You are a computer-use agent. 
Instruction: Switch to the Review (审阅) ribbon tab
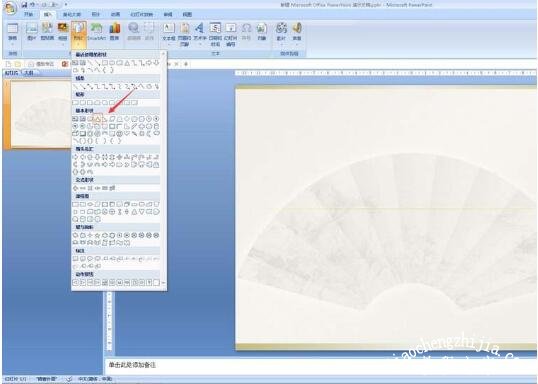[168, 14]
